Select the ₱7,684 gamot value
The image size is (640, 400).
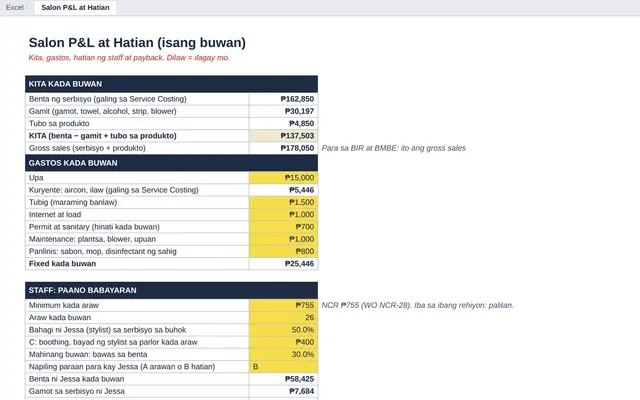click(x=283, y=391)
